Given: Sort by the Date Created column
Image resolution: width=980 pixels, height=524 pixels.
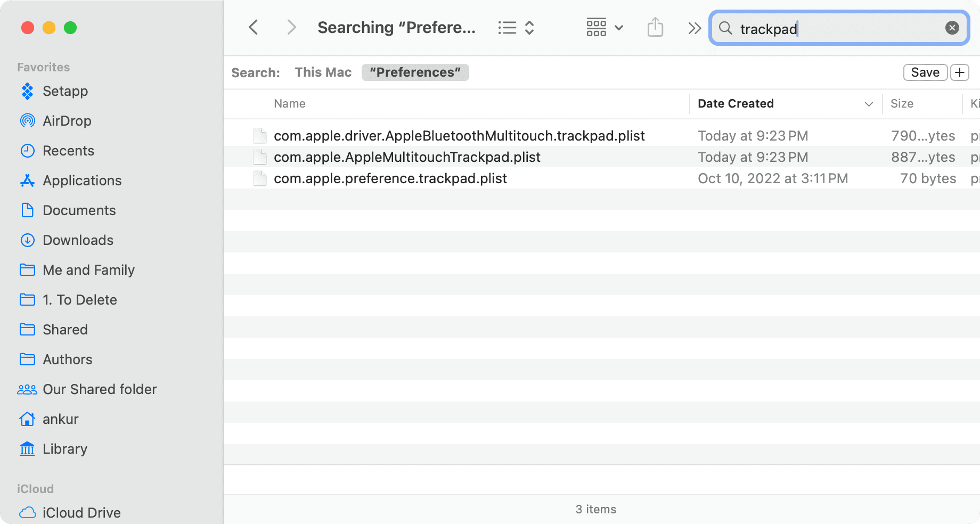Looking at the screenshot, I should [x=736, y=104].
